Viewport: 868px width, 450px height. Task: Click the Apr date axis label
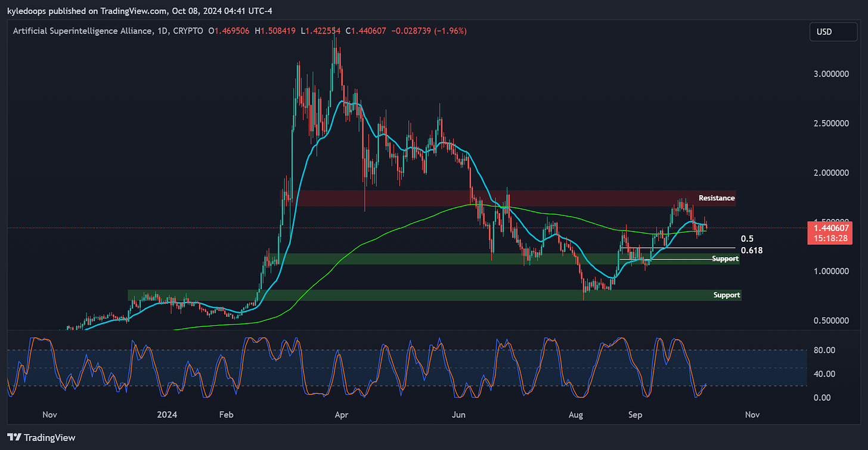tap(341, 414)
